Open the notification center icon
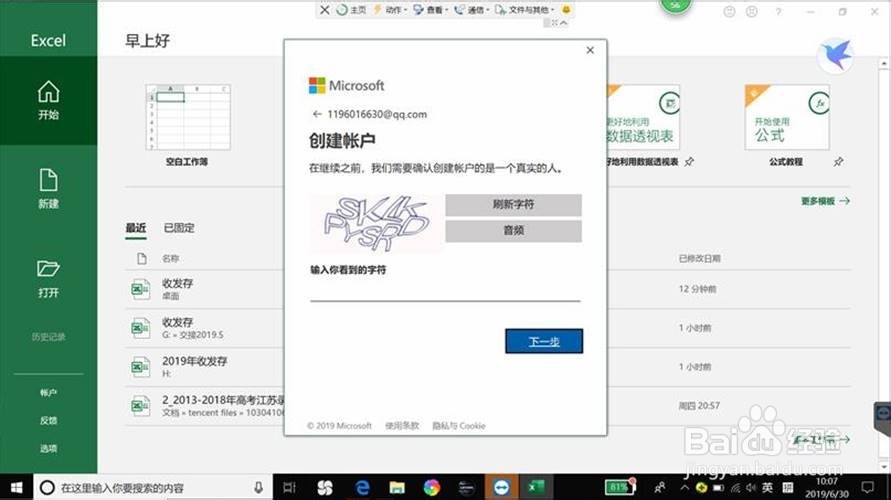The height and width of the screenshot is (500, 891). [x=867, y=488]
